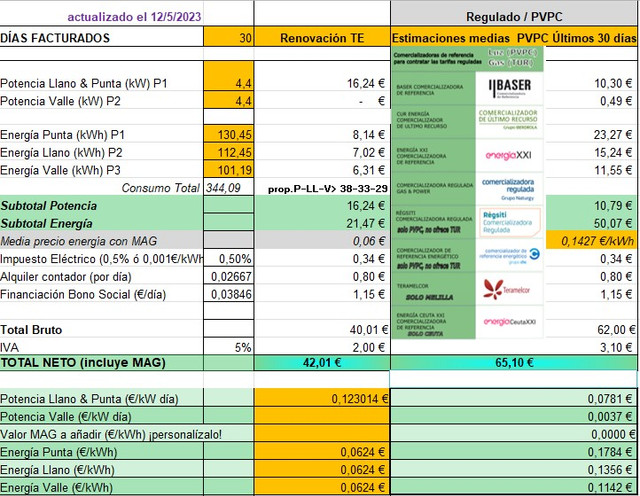Click the PVPC Total Bruto 62,00 € value

pos(616,329)
